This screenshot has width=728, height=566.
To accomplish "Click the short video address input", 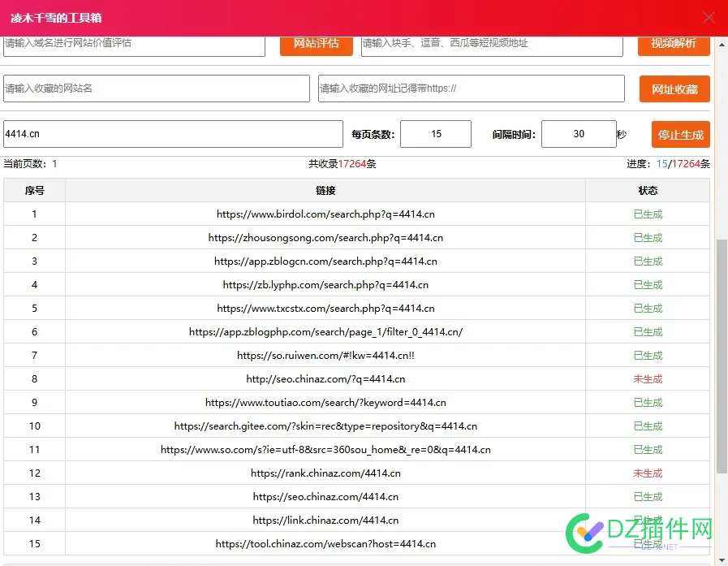I will point(491,44).
